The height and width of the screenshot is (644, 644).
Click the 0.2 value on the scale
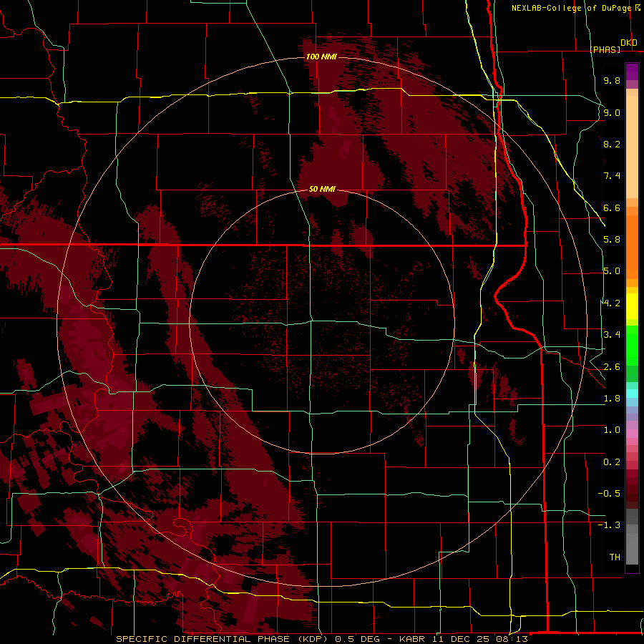(612, 462)
